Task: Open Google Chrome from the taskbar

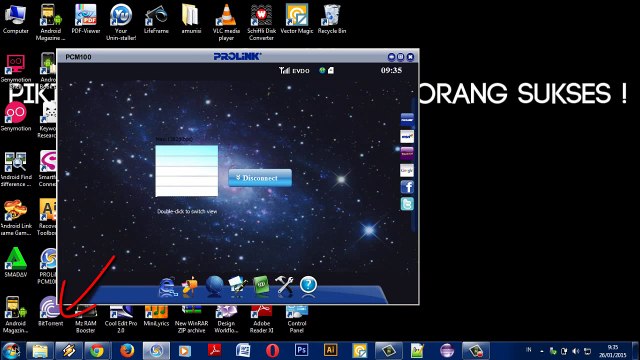Action: click(x=97, y=351)
